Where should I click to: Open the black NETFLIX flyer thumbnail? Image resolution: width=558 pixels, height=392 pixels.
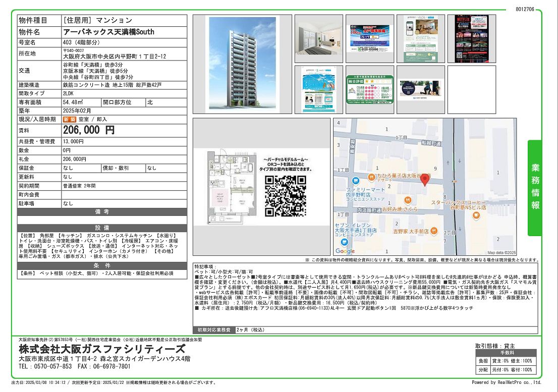(x=472, y=39)
